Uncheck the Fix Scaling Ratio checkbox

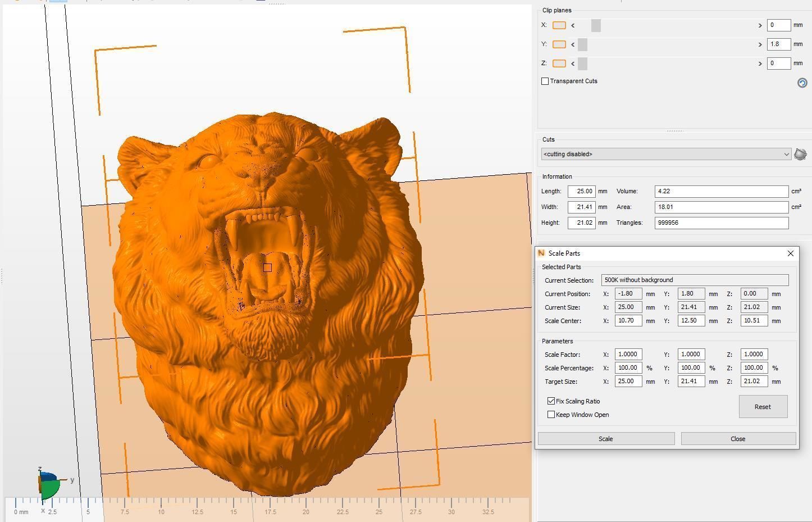click(x=551, y=401)
